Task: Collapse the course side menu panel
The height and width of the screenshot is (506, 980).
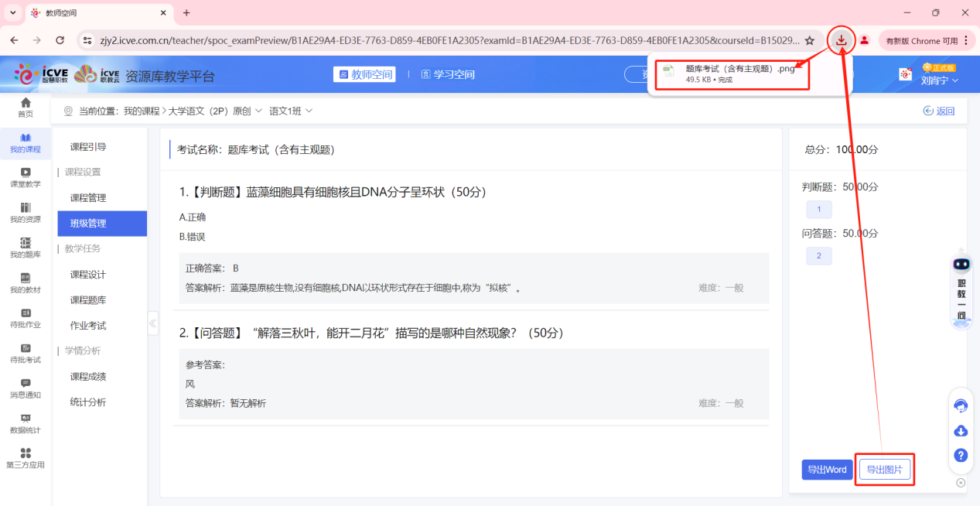Action: tap(152, 323)
